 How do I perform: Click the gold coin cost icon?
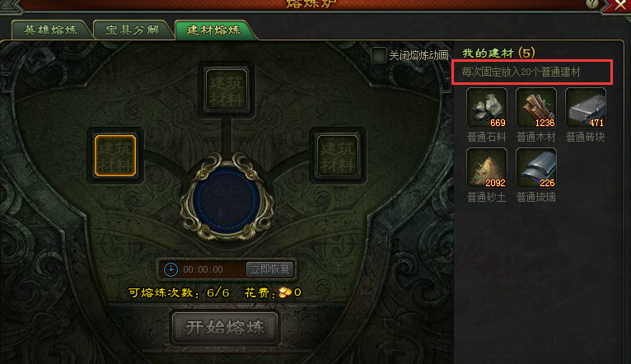tap(285, 292)
